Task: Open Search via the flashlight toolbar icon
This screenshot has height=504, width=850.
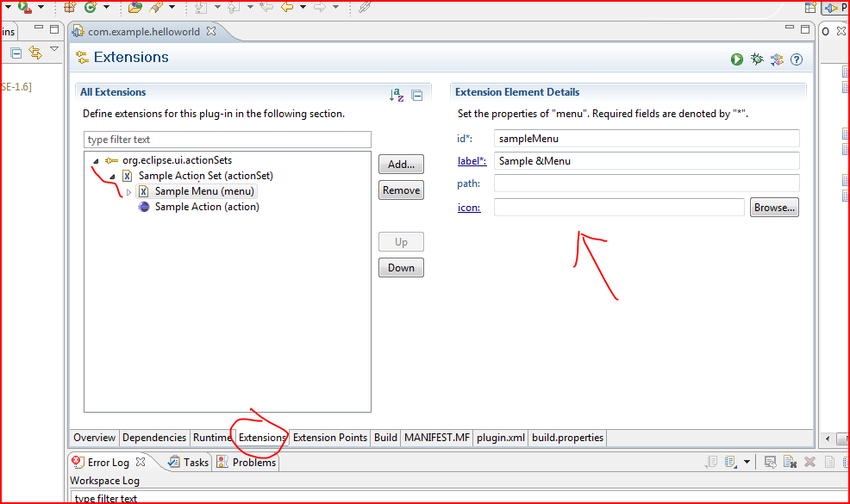Action: (156, 8)
